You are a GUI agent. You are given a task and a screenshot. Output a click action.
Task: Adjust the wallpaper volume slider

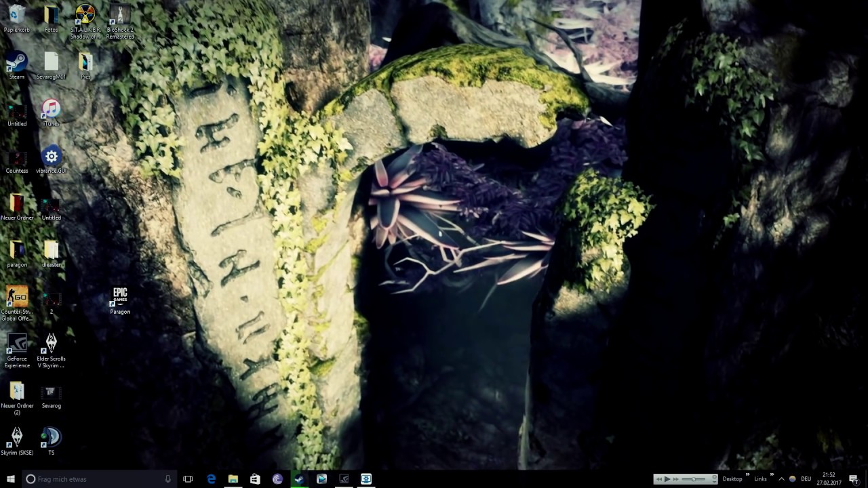pyautogui.click(x=695, y=479)
